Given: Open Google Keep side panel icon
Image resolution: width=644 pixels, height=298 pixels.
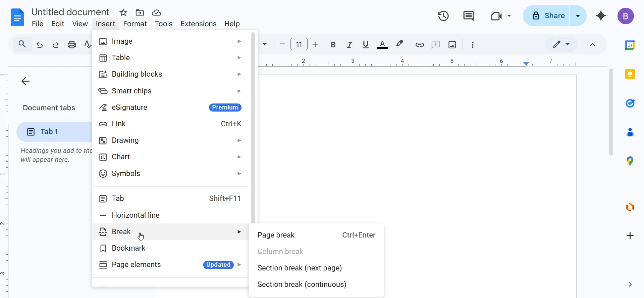Looking at the screenshot, I should click(x=630, y=74).
